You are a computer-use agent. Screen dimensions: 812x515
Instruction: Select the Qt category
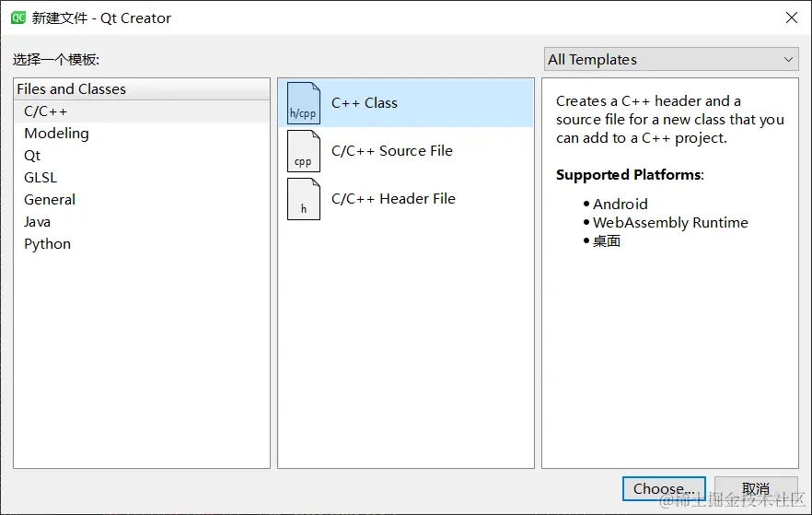coord(32,156)
